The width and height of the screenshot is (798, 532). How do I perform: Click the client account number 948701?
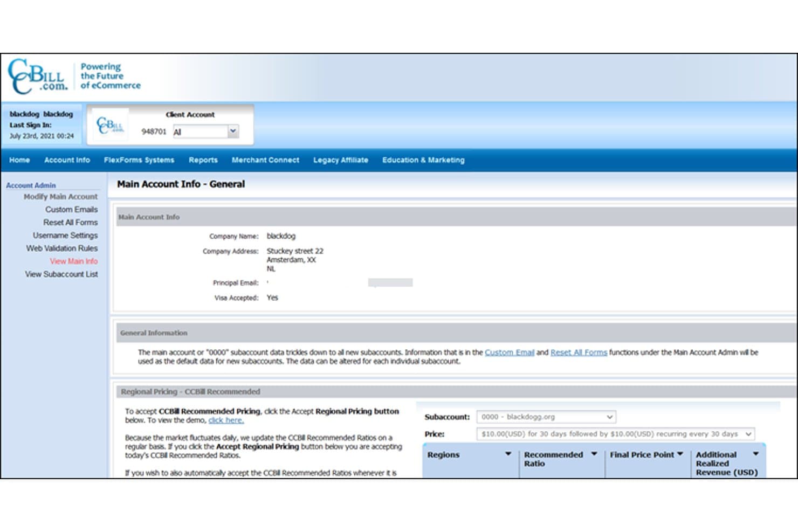point(154,132)
